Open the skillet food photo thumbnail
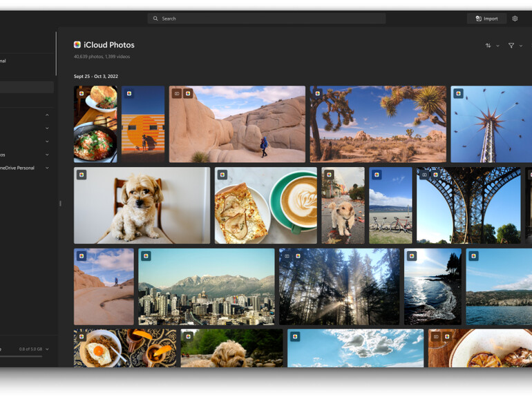The width and height of the screenshot is (532, 399). coord(95,124)
